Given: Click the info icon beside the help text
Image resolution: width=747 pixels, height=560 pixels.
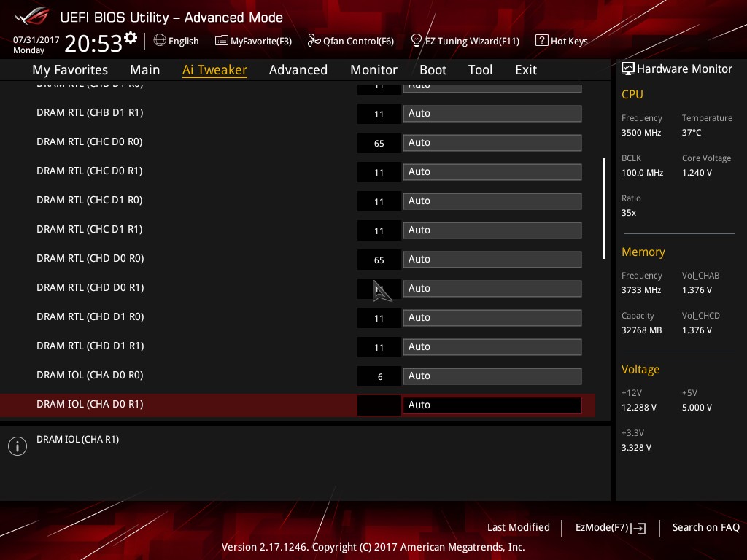Looking at the screenshot, I should (x=18, y=446).
